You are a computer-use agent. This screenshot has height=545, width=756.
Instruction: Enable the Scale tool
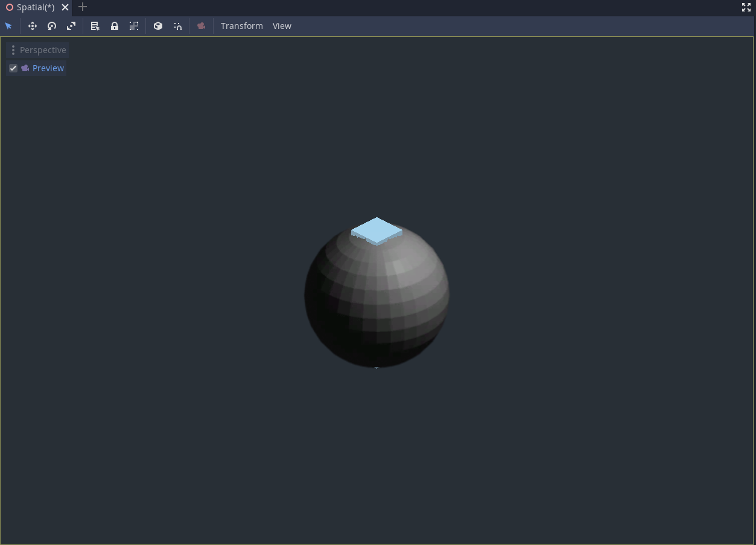[x=71, y=26]
